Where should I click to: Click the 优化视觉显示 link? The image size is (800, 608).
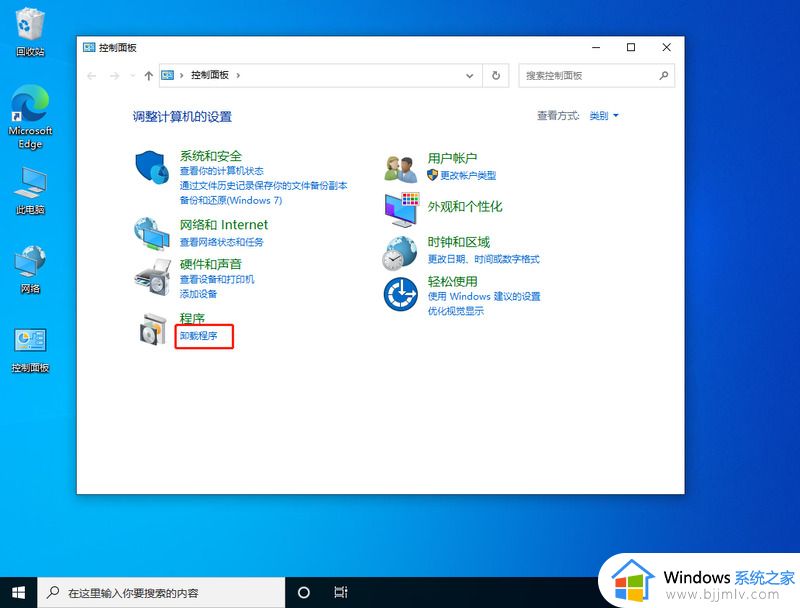(x=456, y=311)
